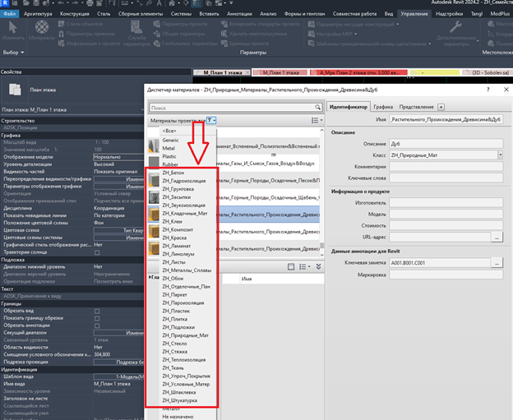Viewport: 513px width, 420px height.
Task: Click Project Units (Единицы проекта) icon
Action: 224,44
